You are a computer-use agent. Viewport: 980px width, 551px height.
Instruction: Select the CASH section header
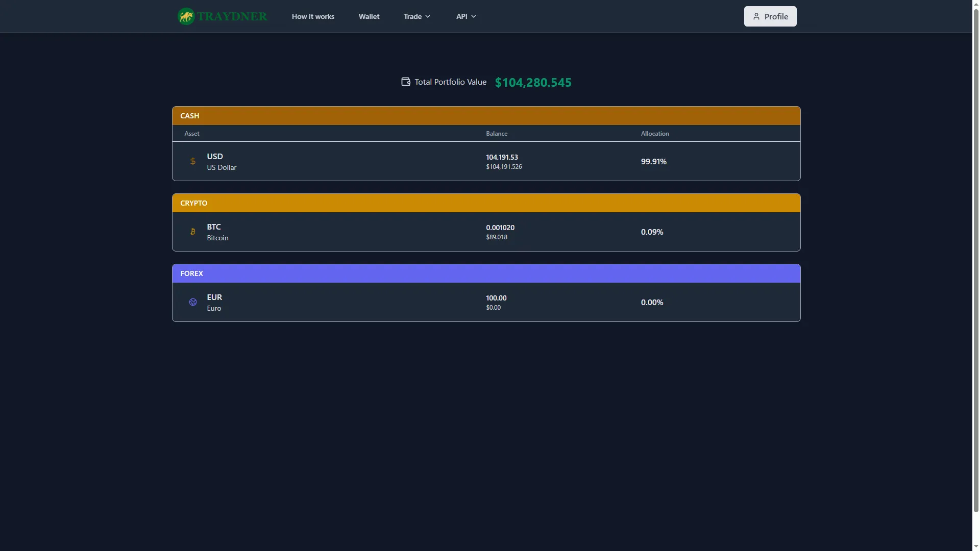pos(486,116)
